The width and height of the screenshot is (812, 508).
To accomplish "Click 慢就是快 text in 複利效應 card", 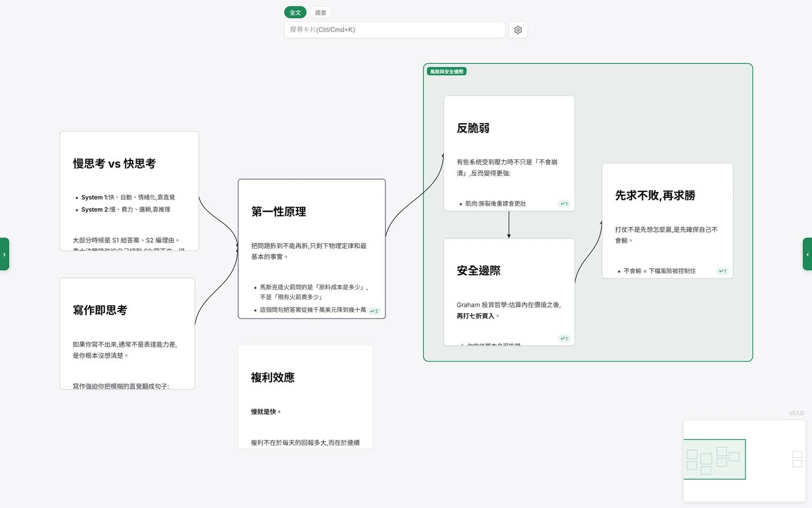I will [x=266, y=412].
